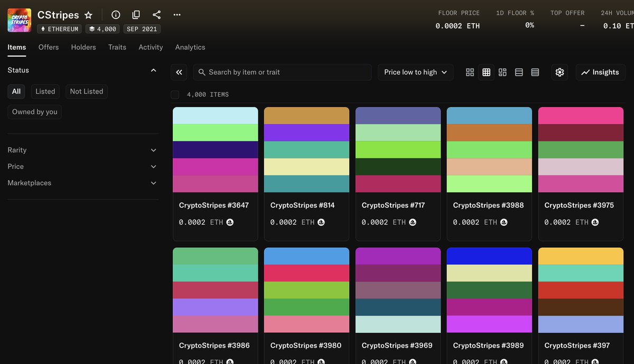This screenshot has height=364, width=634.
Task: Open the more options ellipsis menu
Action: 177,15
